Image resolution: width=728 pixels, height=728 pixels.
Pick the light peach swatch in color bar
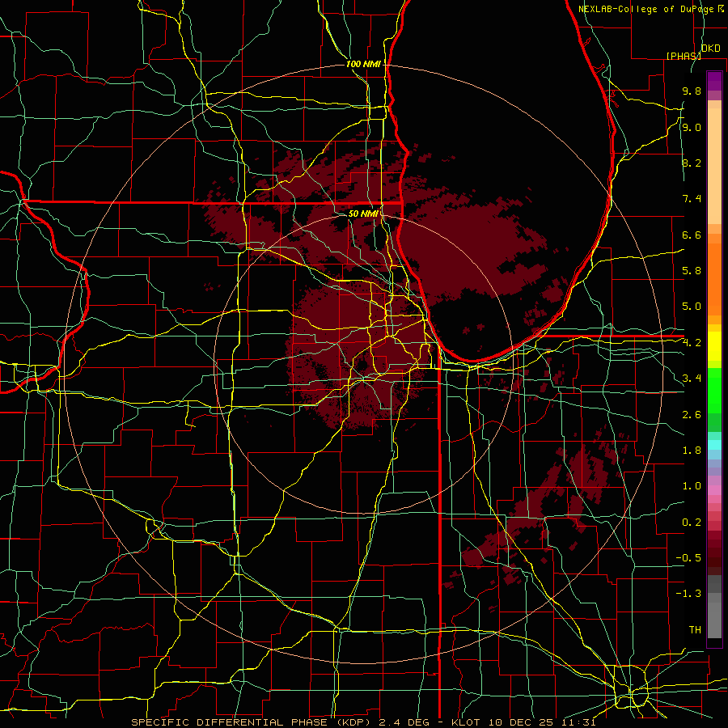[x=714, y=167]
